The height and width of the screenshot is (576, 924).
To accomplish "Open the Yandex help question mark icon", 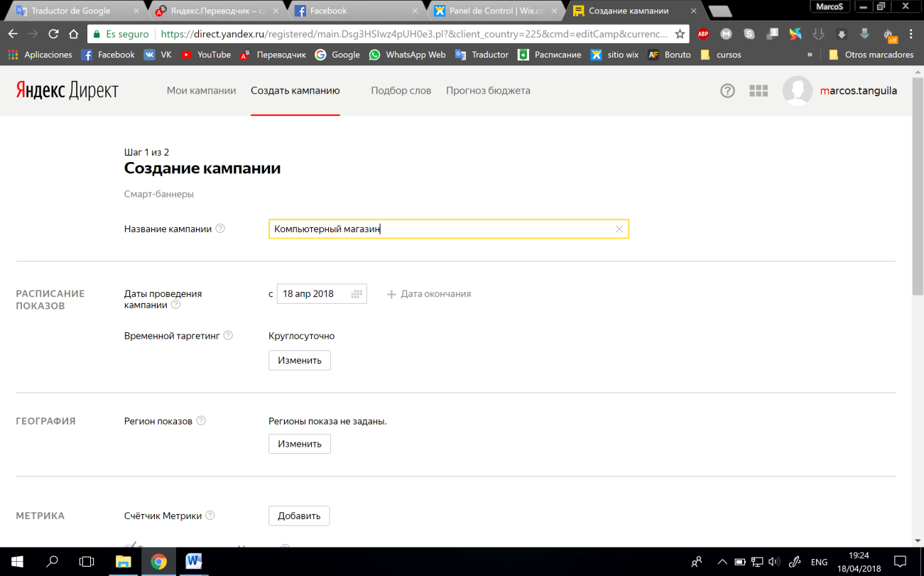I will pos(727,91).
